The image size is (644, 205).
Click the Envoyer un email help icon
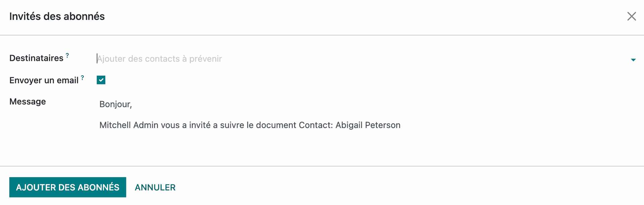(83, 78)
